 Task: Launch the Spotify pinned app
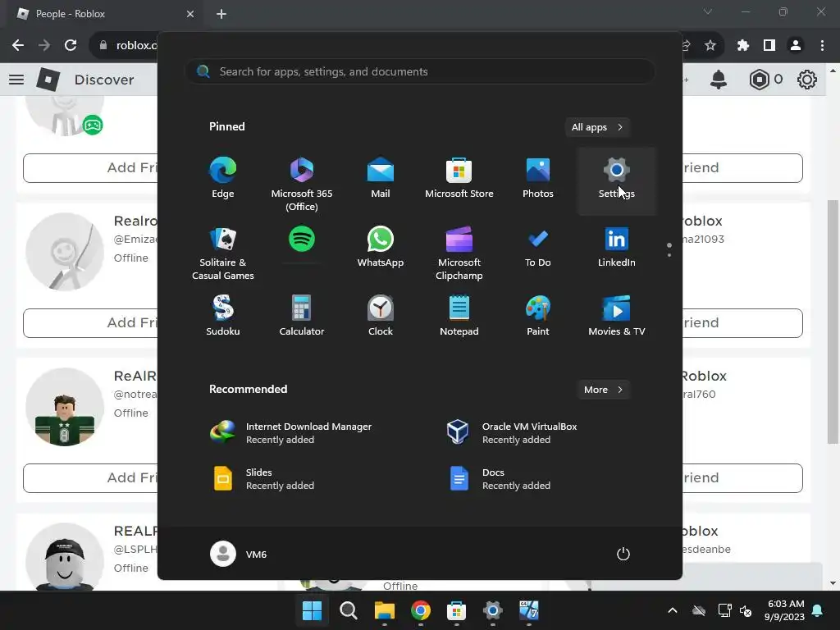[302, 246]
